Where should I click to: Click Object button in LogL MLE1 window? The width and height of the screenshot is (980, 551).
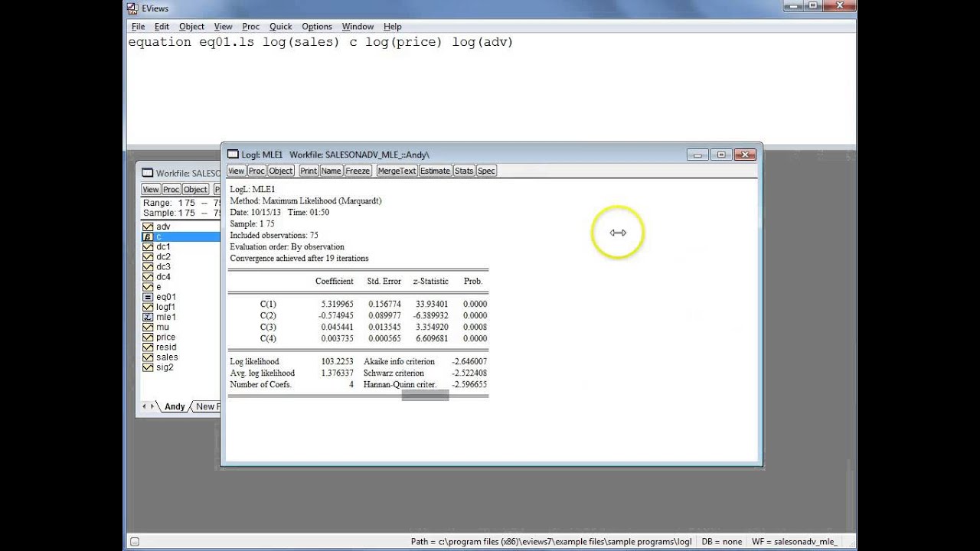tap(280, 171)
